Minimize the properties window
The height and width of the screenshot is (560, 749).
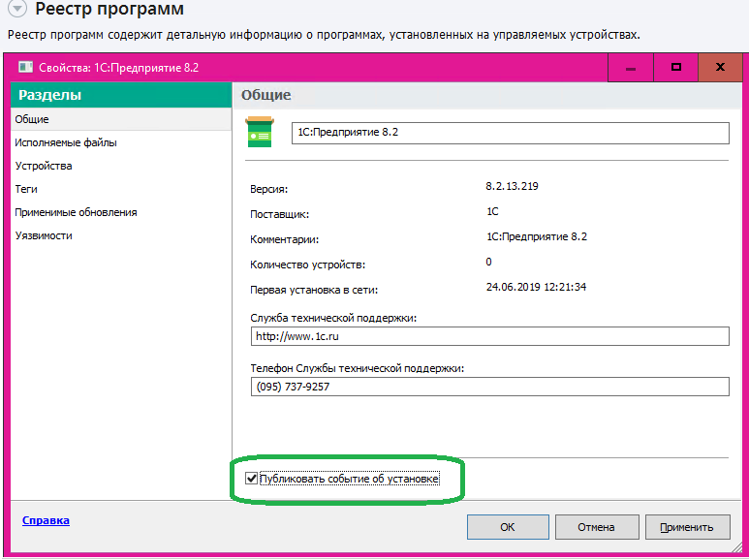click(631, 68)
